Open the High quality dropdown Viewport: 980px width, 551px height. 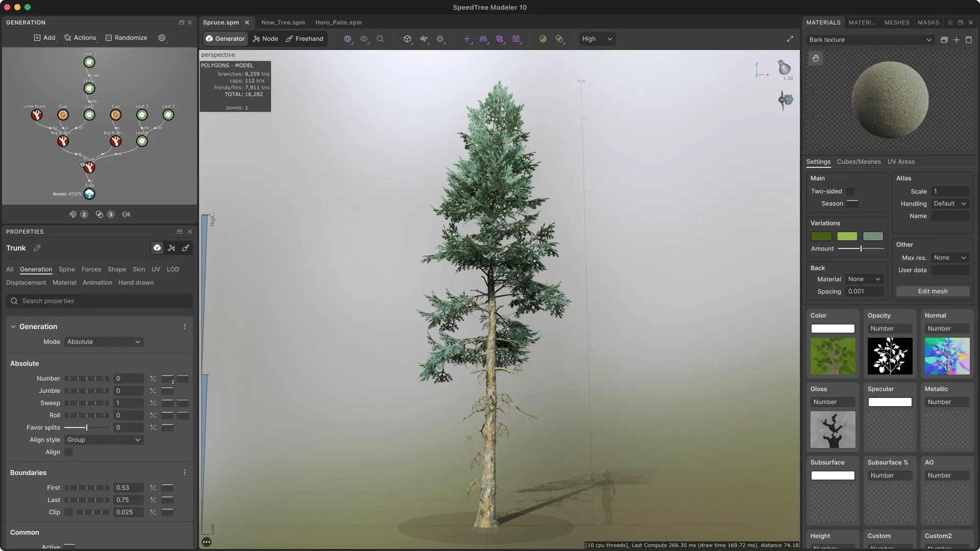(x=597, y=39)
